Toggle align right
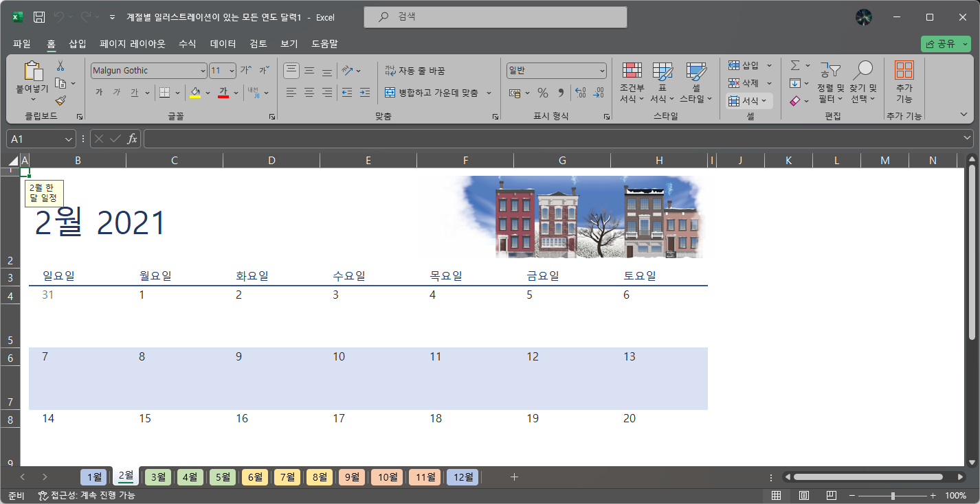This screenshot has width=980, height=504. click(x=327, y=92)
